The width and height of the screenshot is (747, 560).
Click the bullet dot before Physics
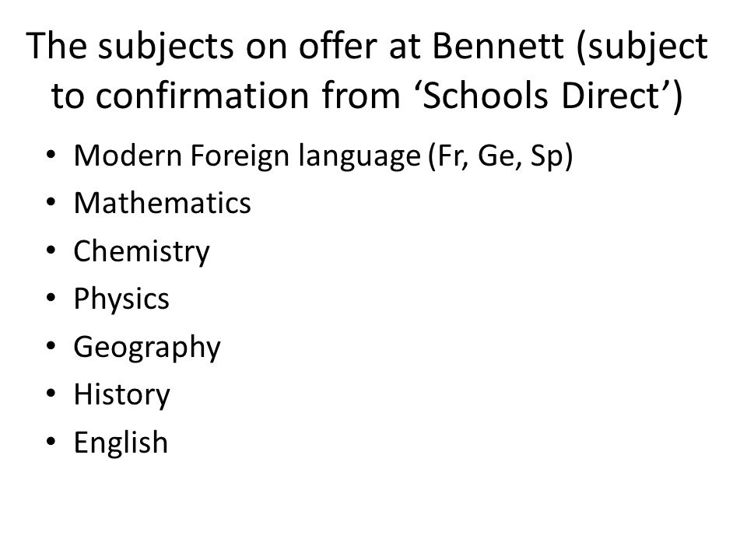pyautogui.click(x=51, y=298)
